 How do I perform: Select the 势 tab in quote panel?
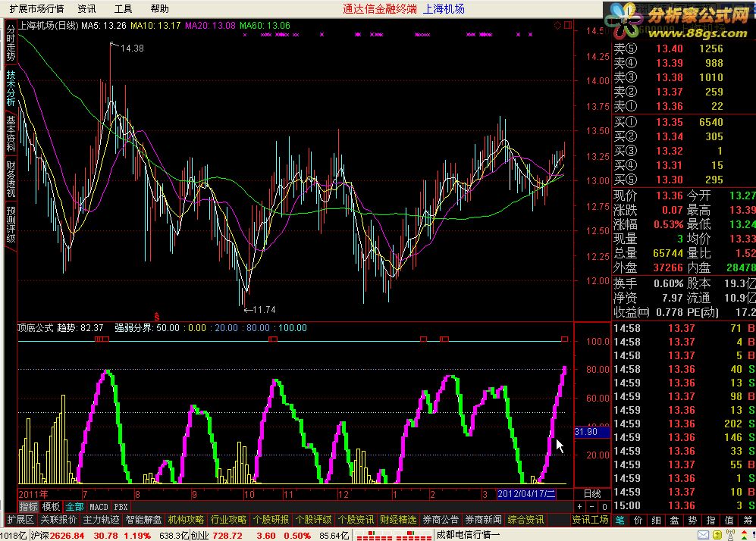pos(693,521)
